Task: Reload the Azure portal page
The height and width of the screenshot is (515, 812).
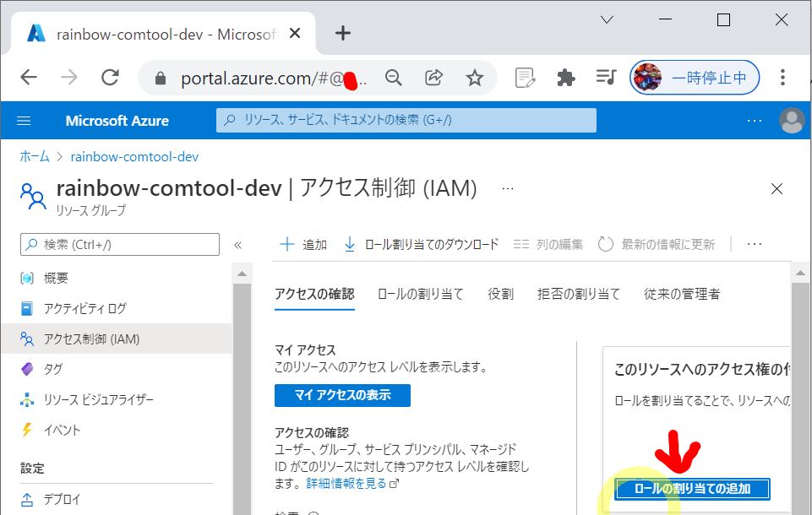Action: point(110,78)
